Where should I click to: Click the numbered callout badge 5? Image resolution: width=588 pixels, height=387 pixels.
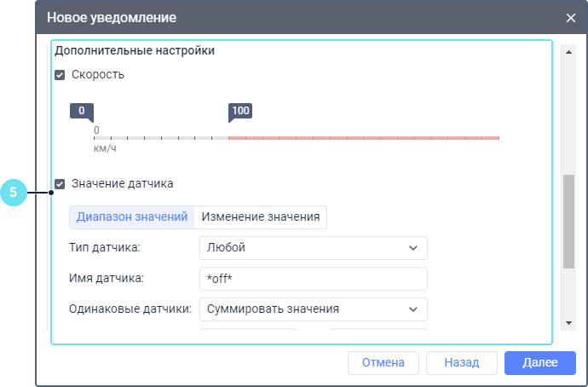pos(14,193)
